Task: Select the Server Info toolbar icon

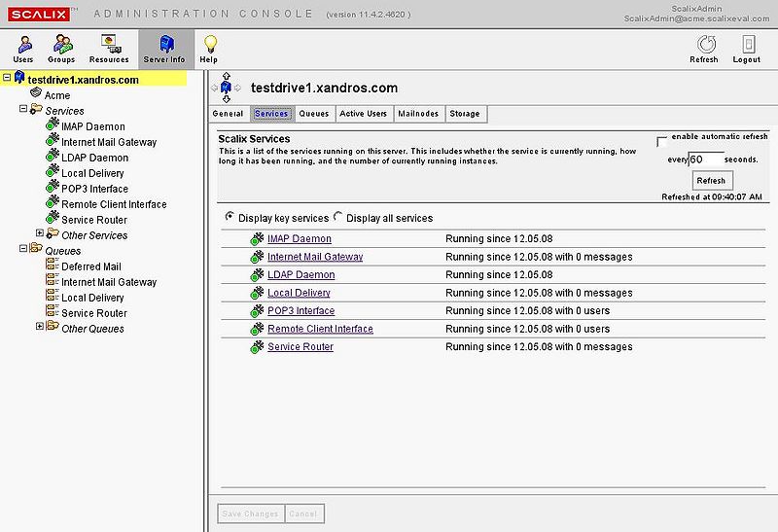Action: point(163,46)
